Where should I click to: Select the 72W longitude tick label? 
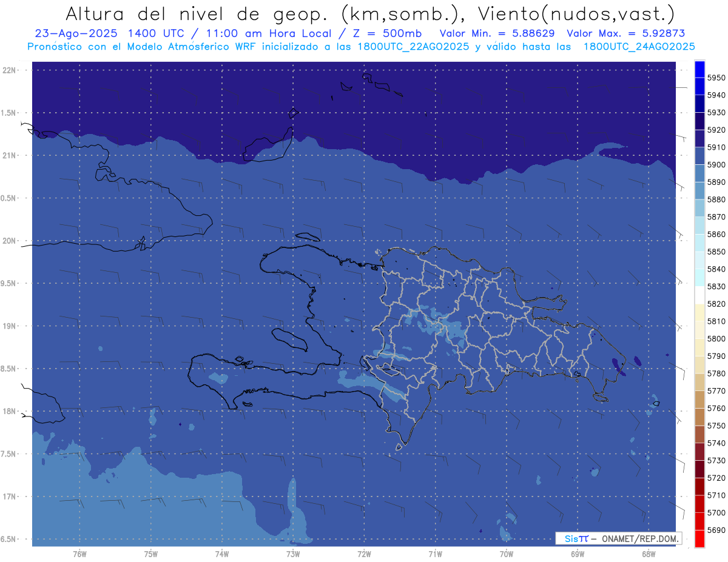pos(364,554)
